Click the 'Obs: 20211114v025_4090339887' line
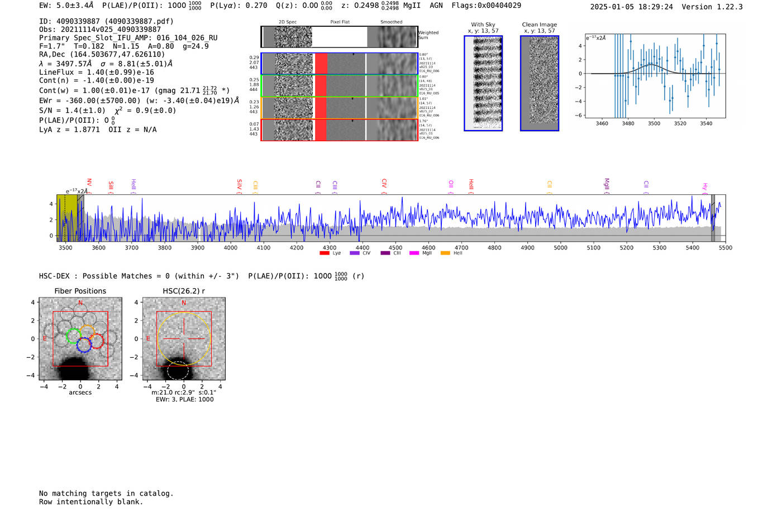The height and width of the screenshot is (532, 782). [100, 30]
